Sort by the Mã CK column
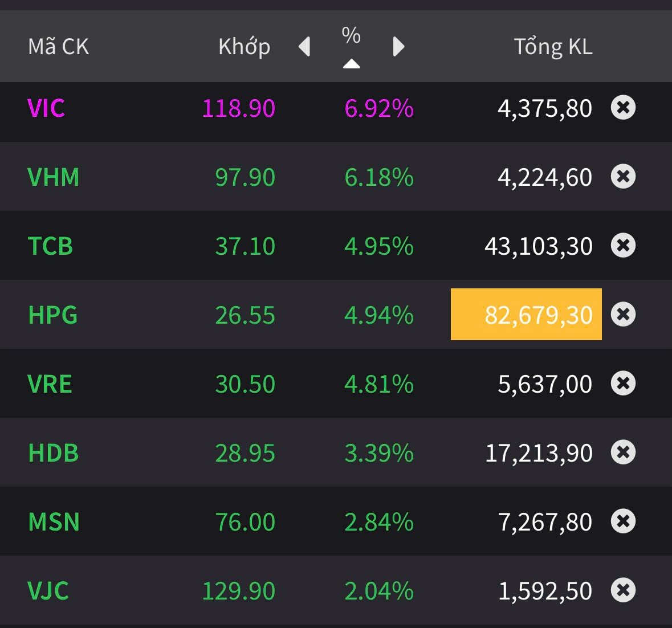 coord(59,47)
